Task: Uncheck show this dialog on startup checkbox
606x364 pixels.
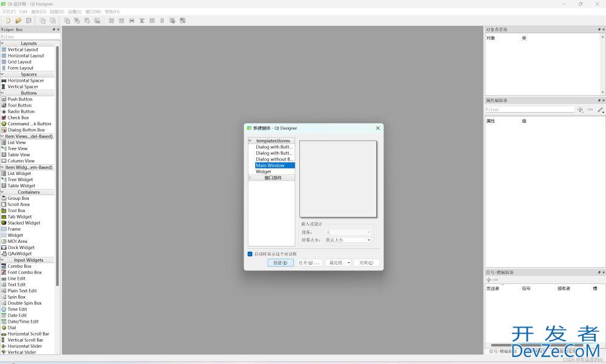Action: point(250,254)
